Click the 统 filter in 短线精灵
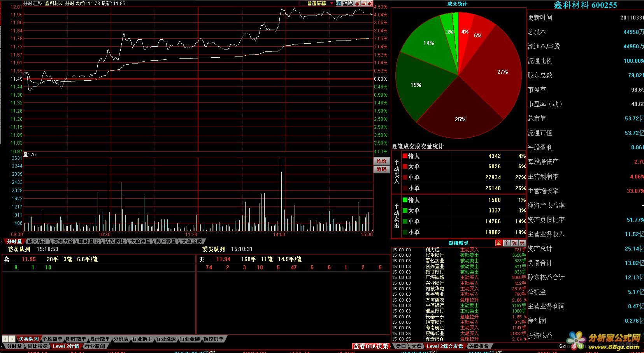The height and width of the screenshot is (353, 644). [514, 243]
